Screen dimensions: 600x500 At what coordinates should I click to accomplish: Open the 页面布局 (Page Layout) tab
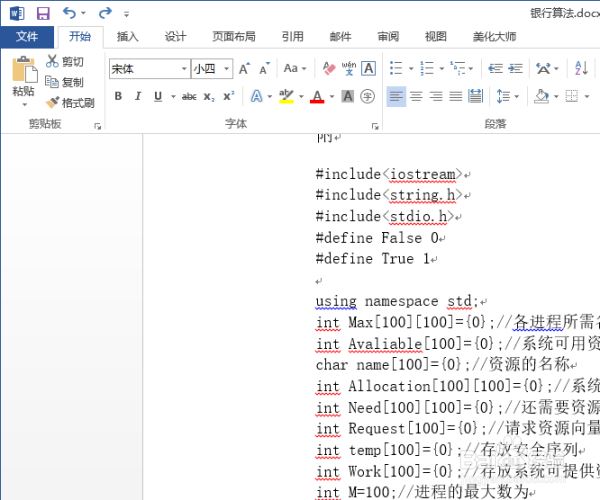(234, 37)
